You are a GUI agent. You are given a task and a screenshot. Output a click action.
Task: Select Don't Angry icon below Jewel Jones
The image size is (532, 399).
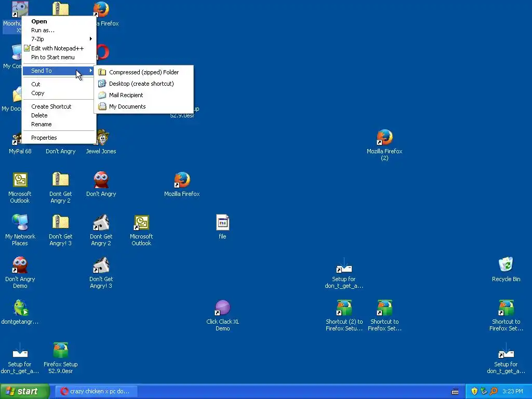pos(101,180)
